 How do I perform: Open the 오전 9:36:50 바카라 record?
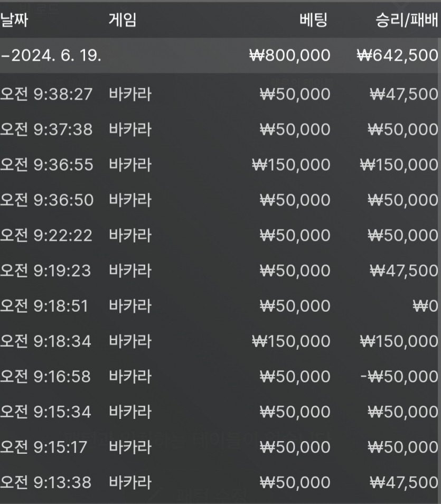coord(221,200)
